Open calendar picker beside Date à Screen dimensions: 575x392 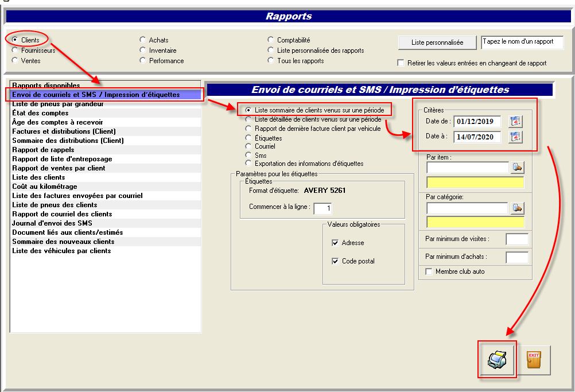pyautogui.click(x=515, y=137)
